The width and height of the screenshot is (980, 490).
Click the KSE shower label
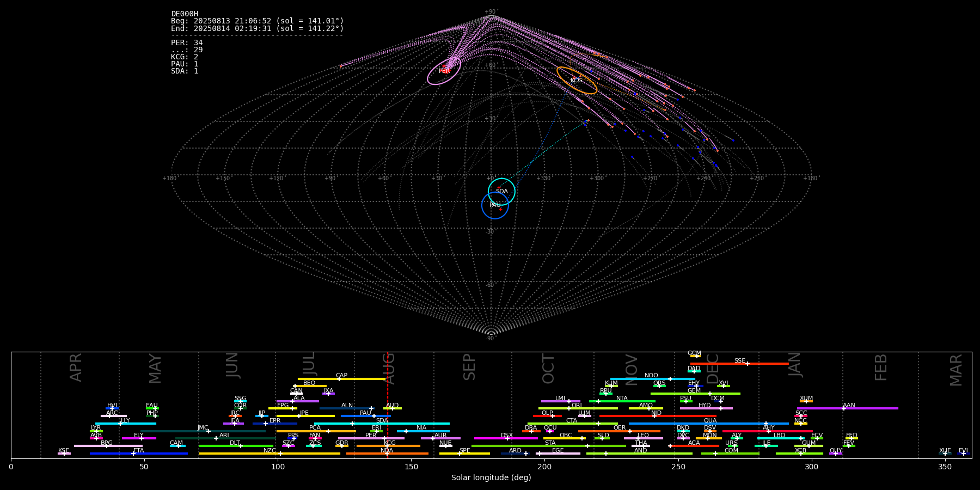(64, 450)
